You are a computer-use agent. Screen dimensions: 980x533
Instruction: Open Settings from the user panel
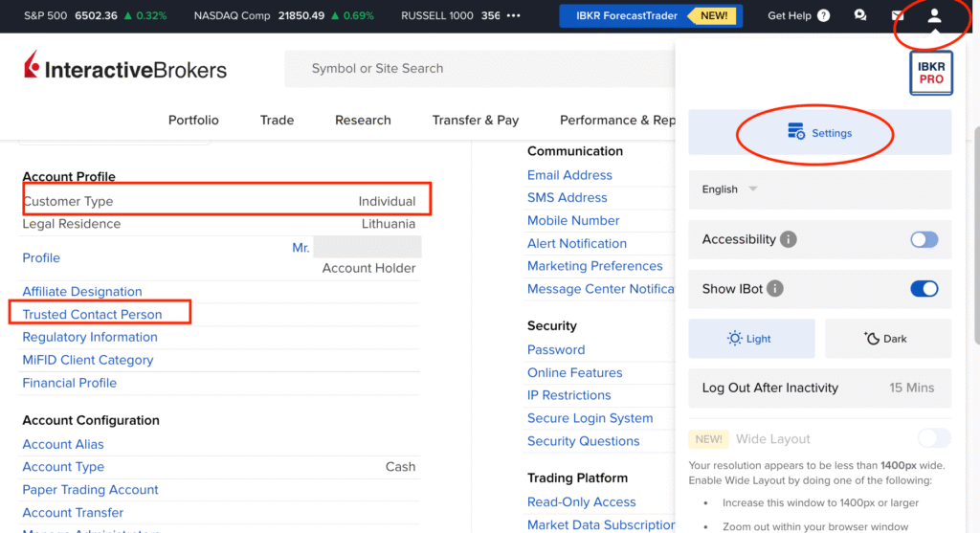tap(819, 132)
